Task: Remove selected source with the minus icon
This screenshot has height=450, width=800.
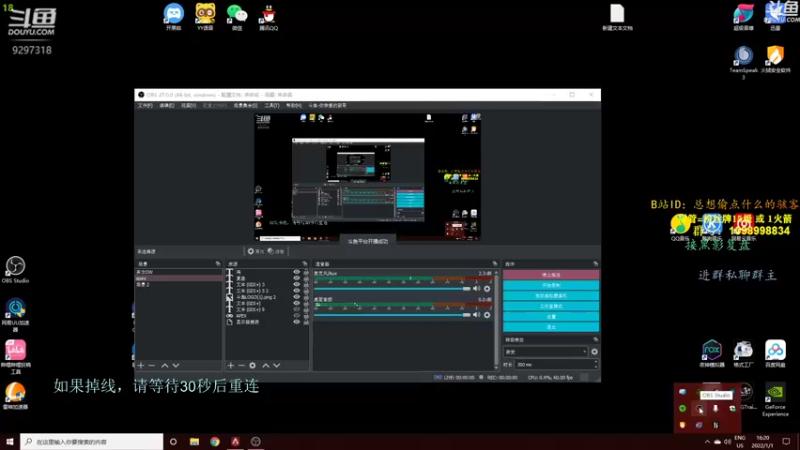Action: [x=241, y=365]
